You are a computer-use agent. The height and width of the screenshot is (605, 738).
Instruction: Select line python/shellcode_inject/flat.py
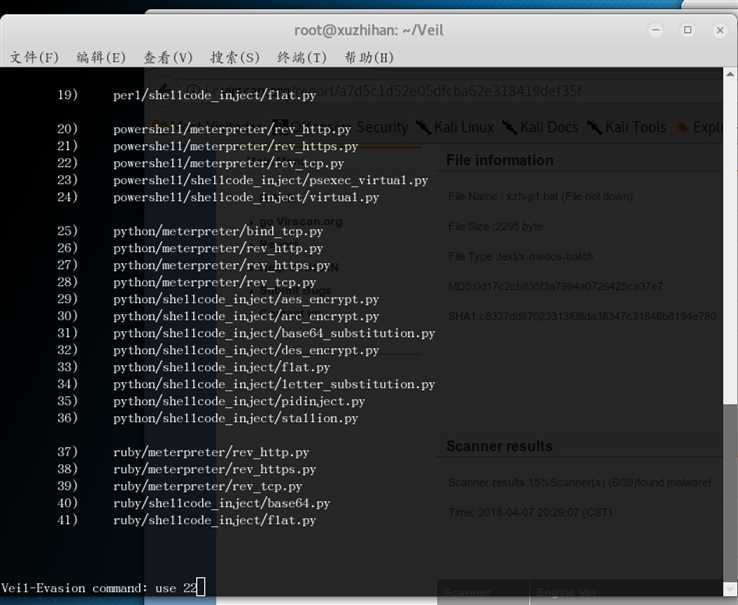click(x=221, y=367)
